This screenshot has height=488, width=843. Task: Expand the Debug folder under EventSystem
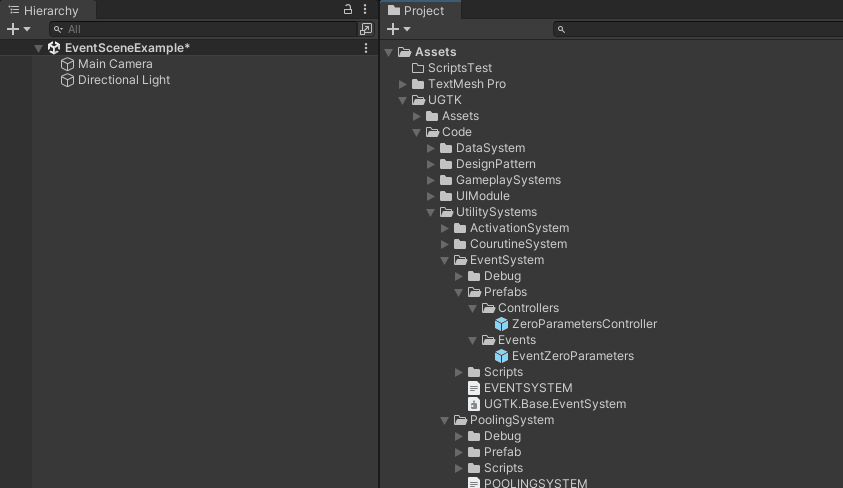[459, 276]
